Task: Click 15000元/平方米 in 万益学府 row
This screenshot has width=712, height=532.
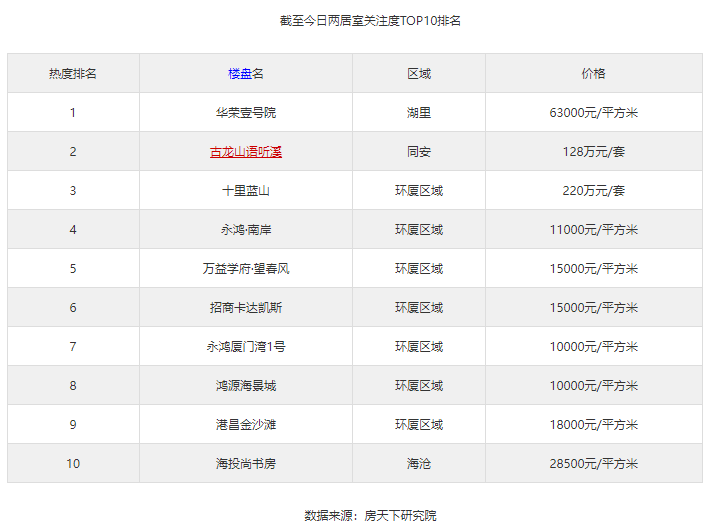Action: click(x=593, y=269)
